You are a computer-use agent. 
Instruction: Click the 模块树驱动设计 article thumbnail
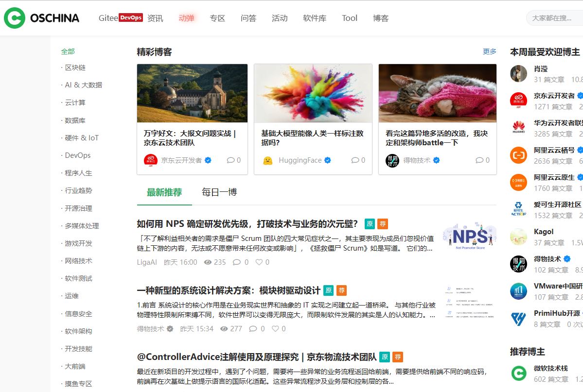coord(470,303)
